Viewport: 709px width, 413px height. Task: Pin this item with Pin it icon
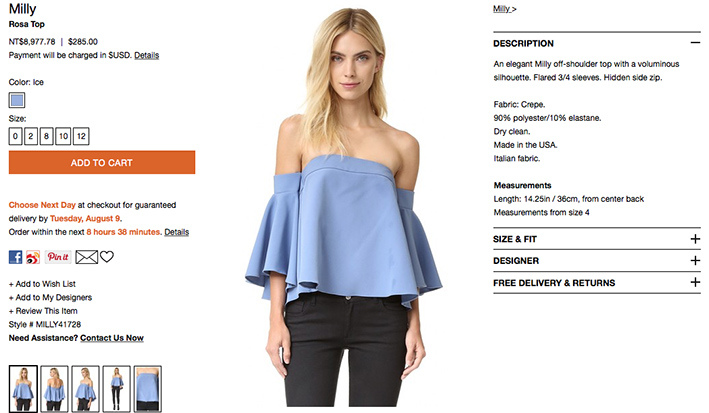[58, 257]
